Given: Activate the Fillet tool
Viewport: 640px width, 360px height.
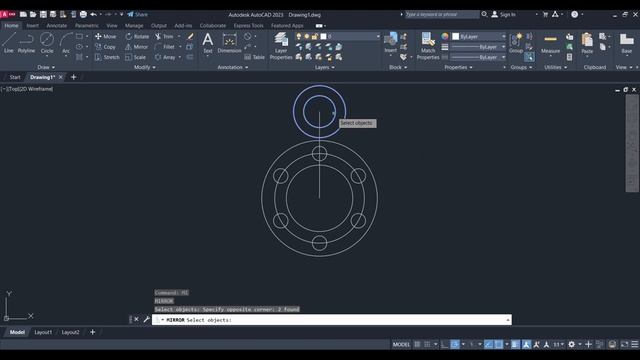Looking at the screenshot, I should tap(165, 47).
